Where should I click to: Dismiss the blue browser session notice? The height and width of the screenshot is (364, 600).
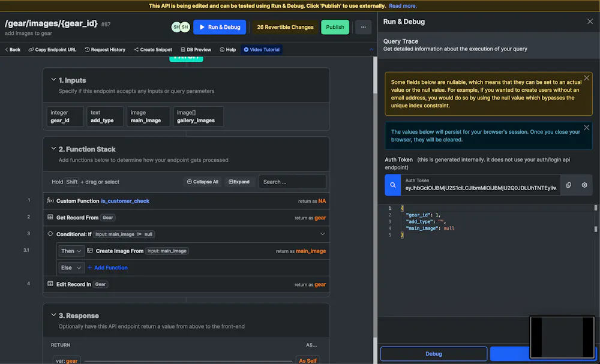click(587, 128)
